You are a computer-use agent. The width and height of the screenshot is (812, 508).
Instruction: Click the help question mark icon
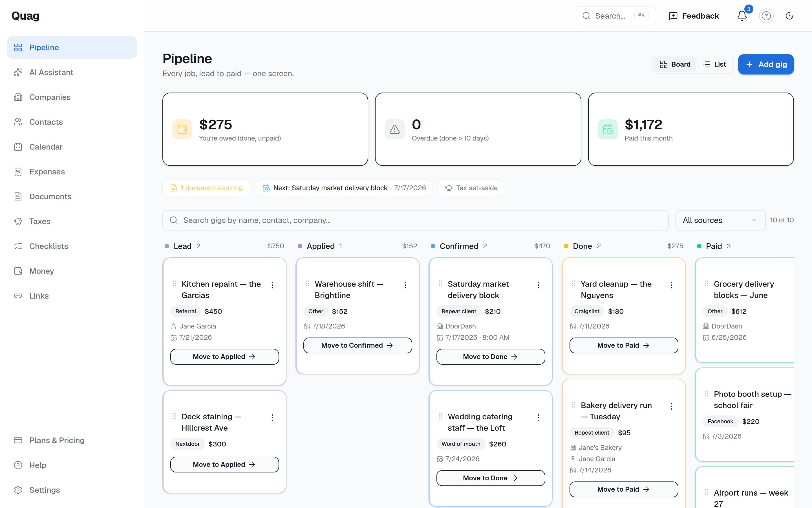pos(766,16)
